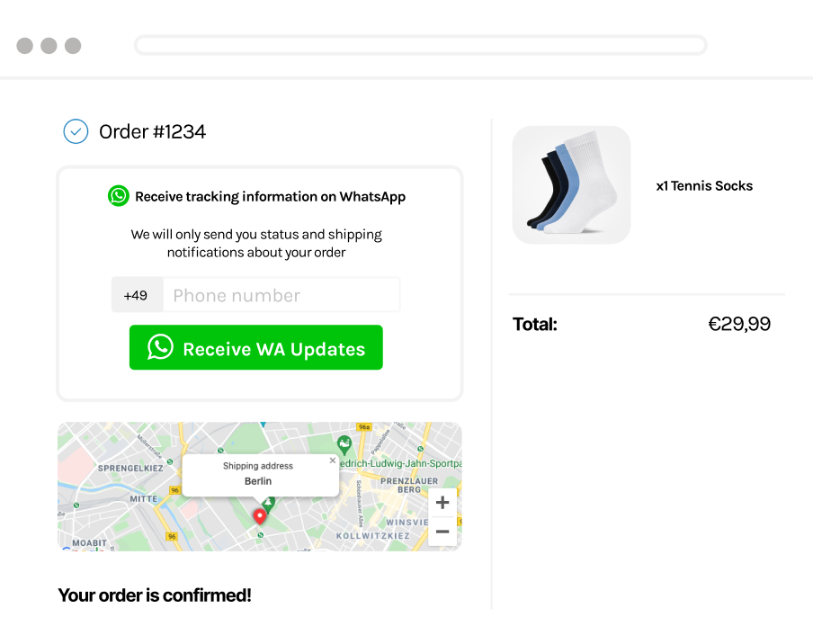
Task: Click the first gray window dot
Action: point(25,46)
